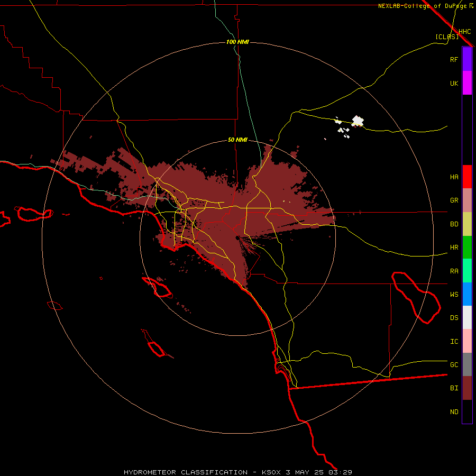Click the 100 NMI range ring label

click(237, 42)
